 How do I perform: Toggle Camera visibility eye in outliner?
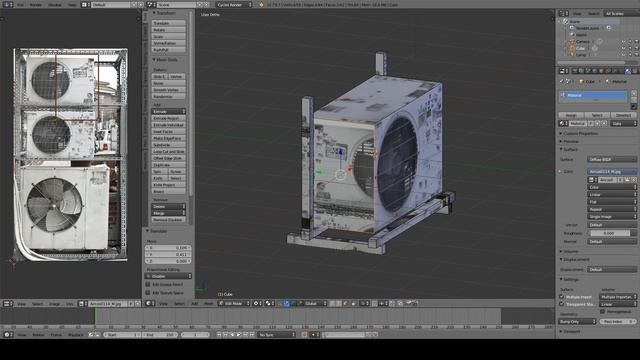coord(624,42)
